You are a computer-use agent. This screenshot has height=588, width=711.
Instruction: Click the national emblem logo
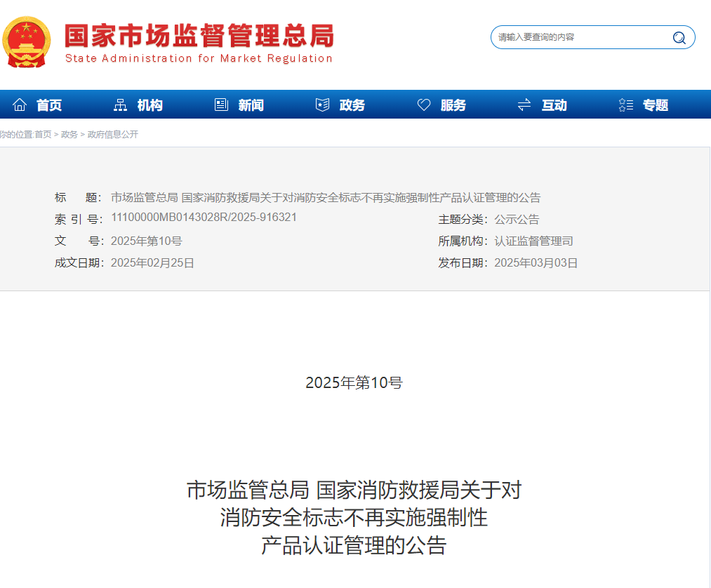(26, 41)
